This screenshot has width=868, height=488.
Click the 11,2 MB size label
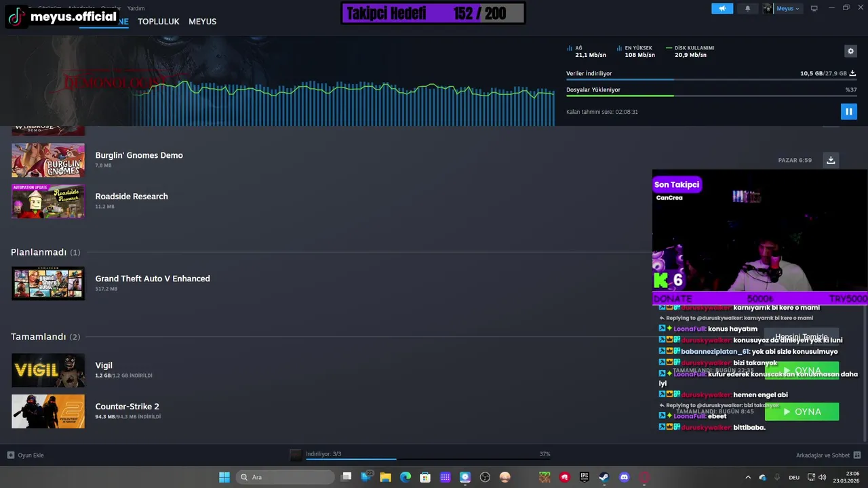(104, 207)
